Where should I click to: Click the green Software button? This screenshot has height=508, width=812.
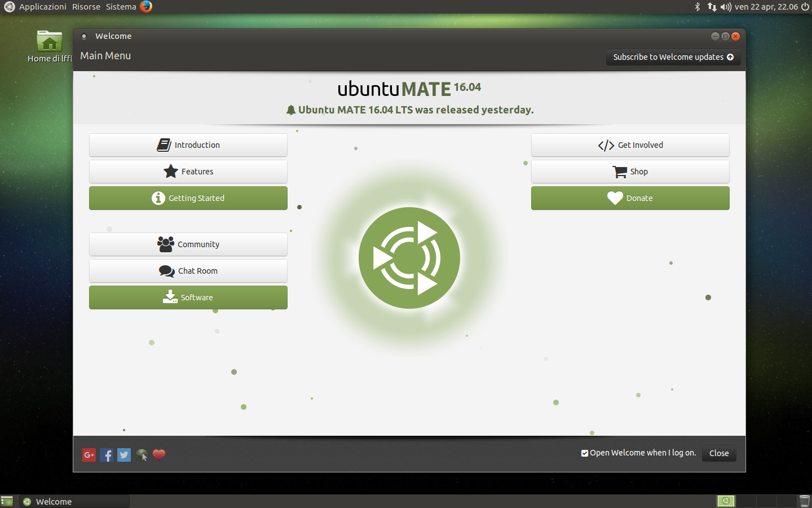(188, 297)
